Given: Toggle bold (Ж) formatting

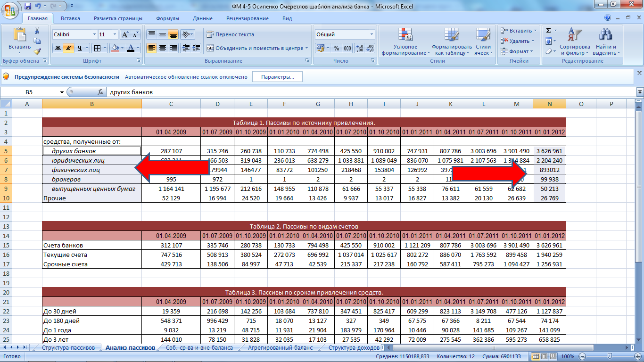Looking at the screenshot, I should (x=58, y=48).
